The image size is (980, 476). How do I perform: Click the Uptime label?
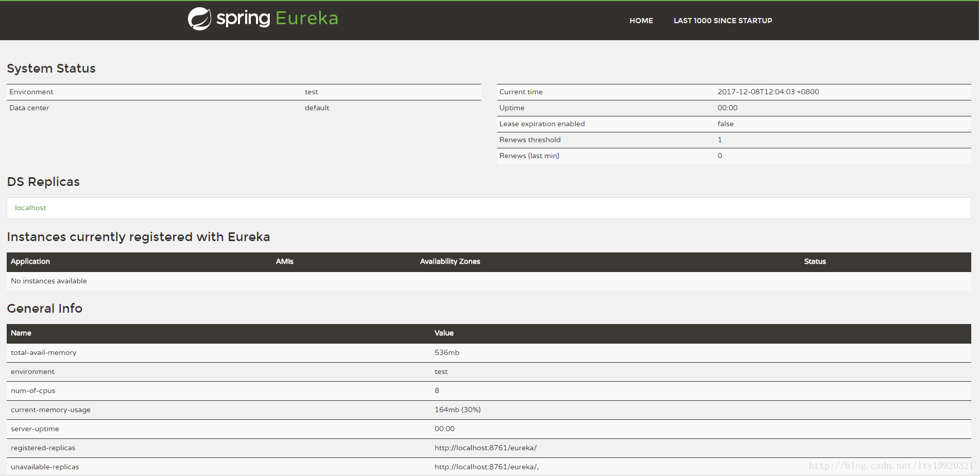point(512,108)
